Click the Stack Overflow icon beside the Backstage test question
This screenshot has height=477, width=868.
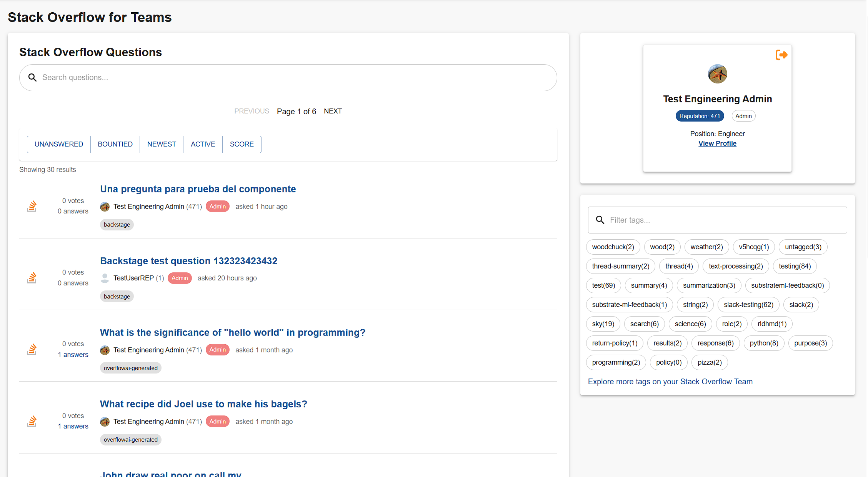[32, 278]
